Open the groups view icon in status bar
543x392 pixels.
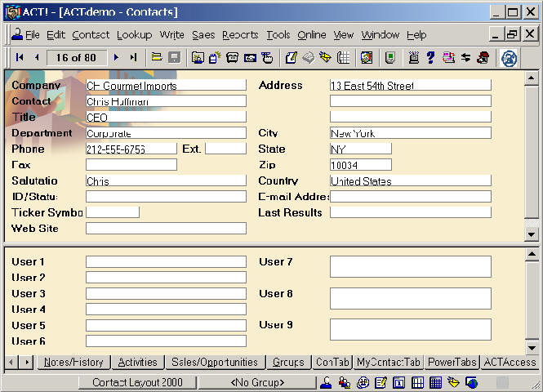tap(345, 382)
